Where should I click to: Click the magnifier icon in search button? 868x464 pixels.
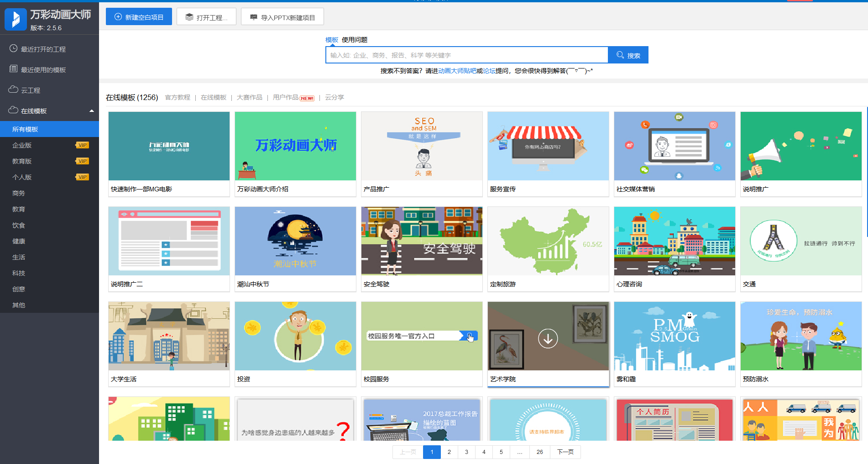pos(620,55)
